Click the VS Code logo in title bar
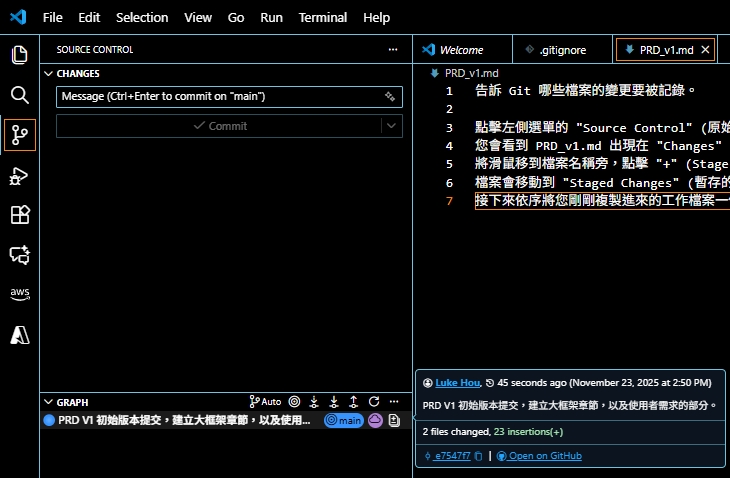The image size is (730, 478). [x=18, y=17]
